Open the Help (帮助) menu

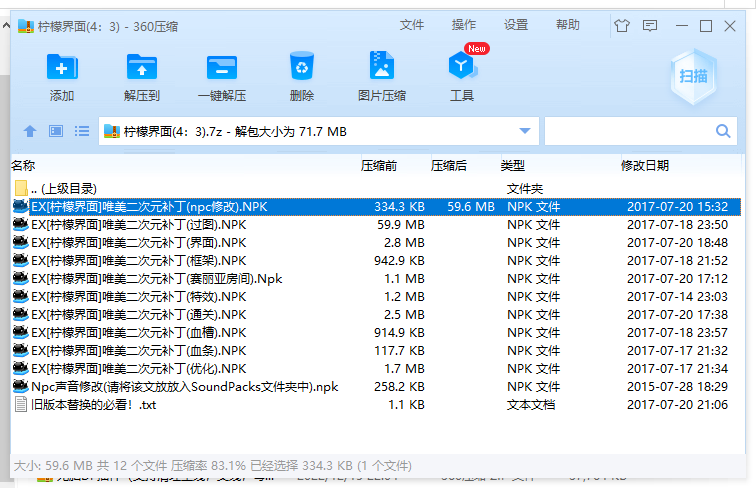point(567,25)
